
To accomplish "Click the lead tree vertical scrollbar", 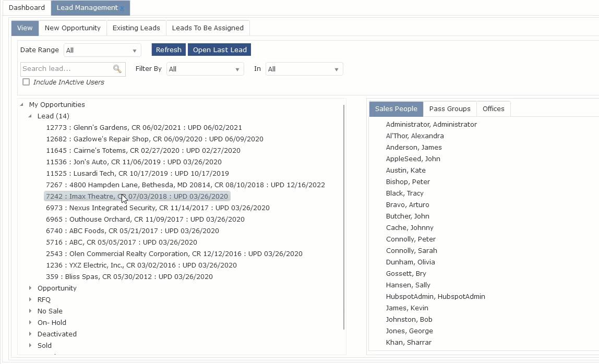I will coord(344,217).
